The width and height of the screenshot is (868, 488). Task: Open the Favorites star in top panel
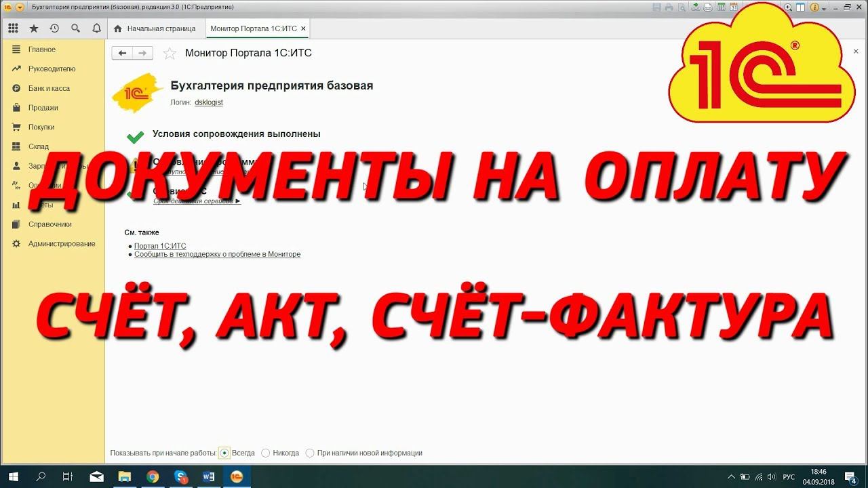(x=34, y=28)
